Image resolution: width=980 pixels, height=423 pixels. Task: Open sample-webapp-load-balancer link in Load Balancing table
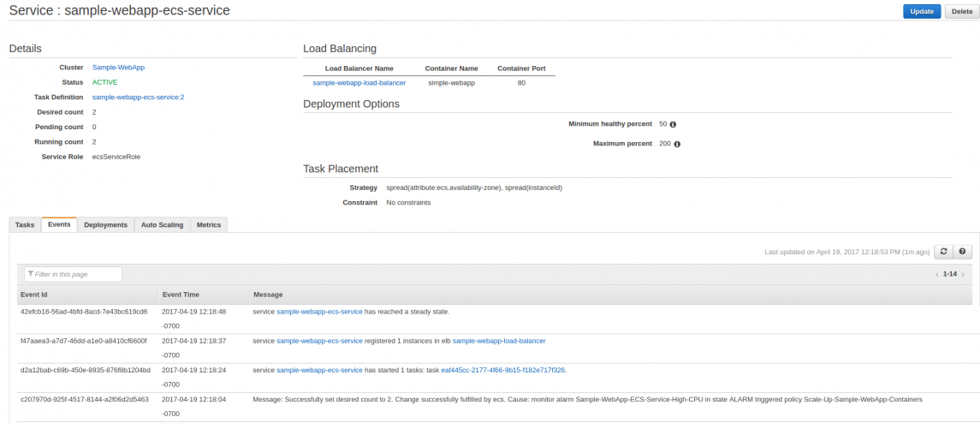click(x=359, y=82)
